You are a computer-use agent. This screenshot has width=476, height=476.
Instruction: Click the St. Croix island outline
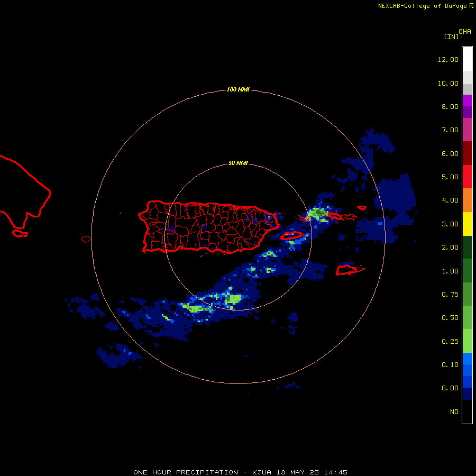point(350,270)
